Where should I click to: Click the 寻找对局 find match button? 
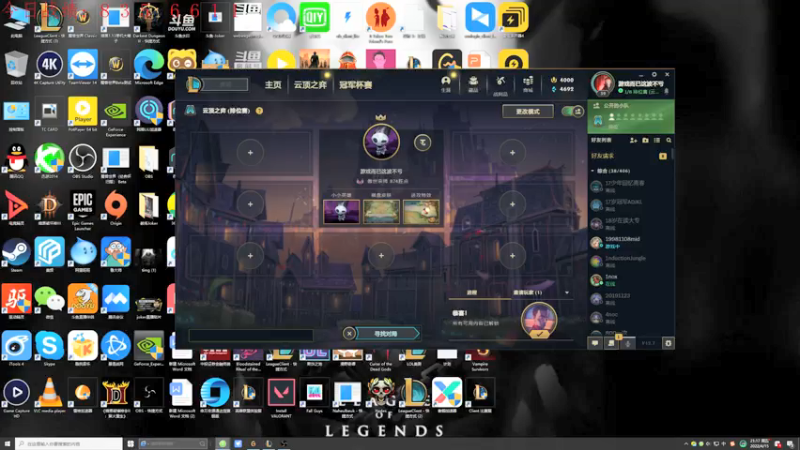[387, 334]
